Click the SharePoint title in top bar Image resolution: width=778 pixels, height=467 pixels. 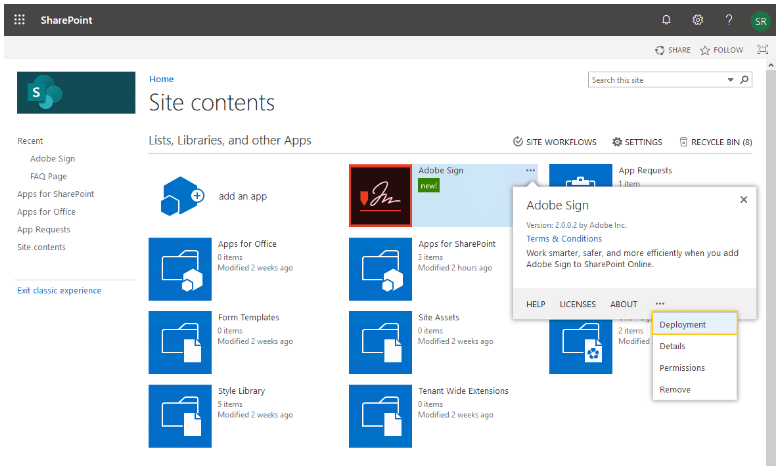[x=66, y=20]
